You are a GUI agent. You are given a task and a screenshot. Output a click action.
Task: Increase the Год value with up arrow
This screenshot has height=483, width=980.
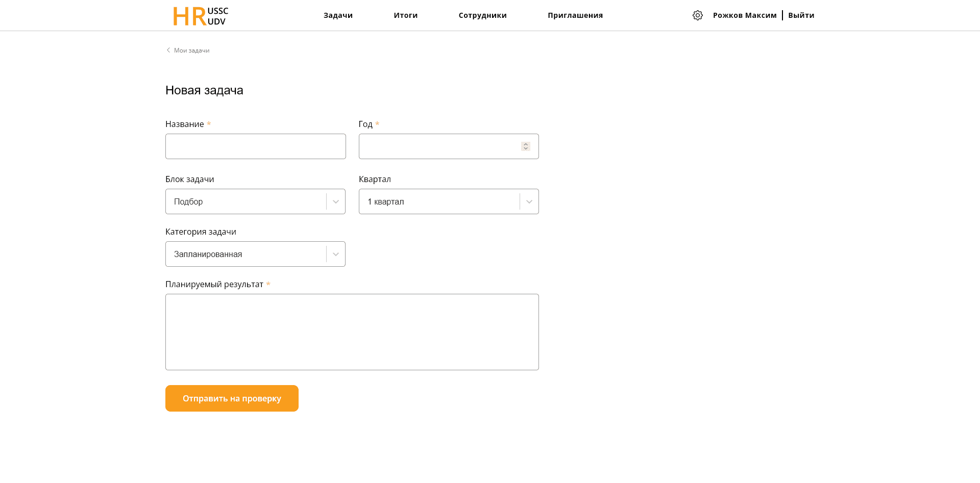(526, 144)
